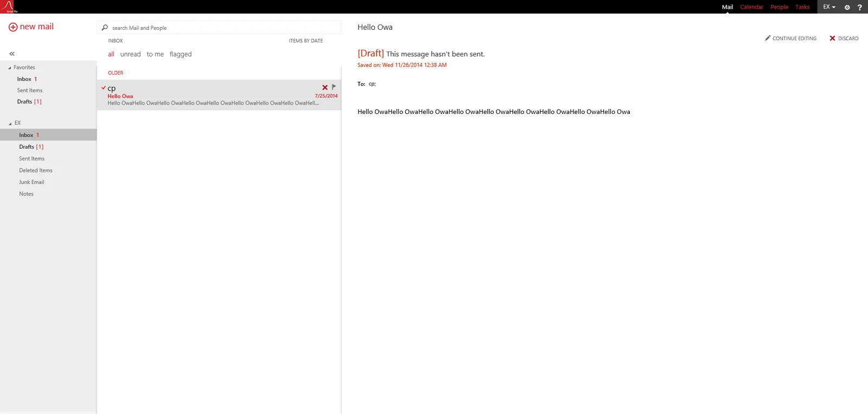Select Inbox under EX mailbox
Viewport: 868px width, 414px height.
click(x=48, y=135)
